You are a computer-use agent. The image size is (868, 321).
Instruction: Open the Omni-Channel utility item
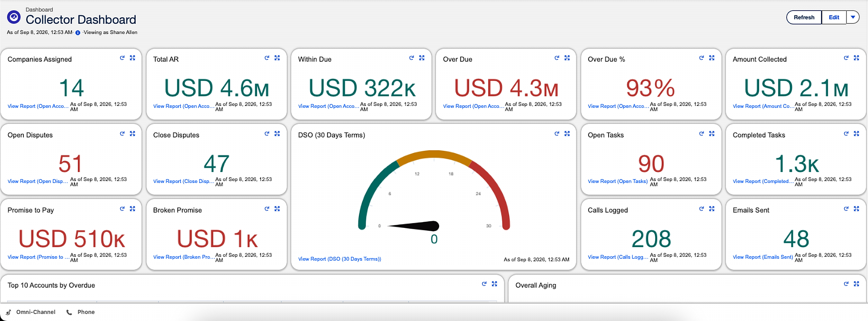[31, 312]
